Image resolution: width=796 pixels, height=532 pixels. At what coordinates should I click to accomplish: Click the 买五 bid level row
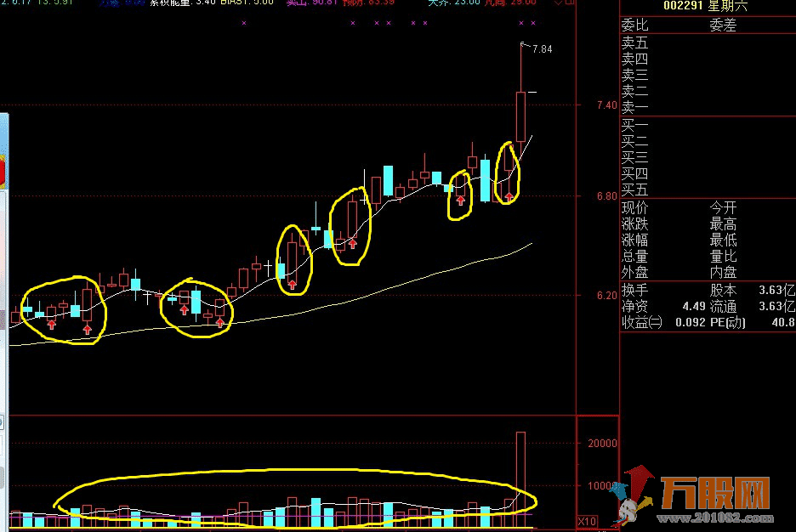(708, 190)
